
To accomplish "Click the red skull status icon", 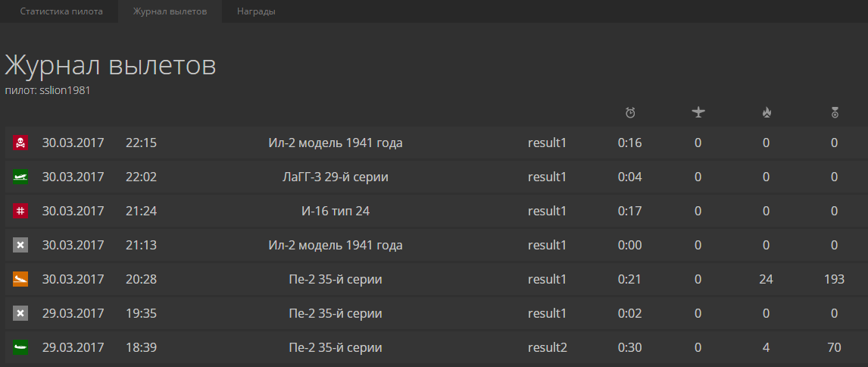I will tap(20, 143).
